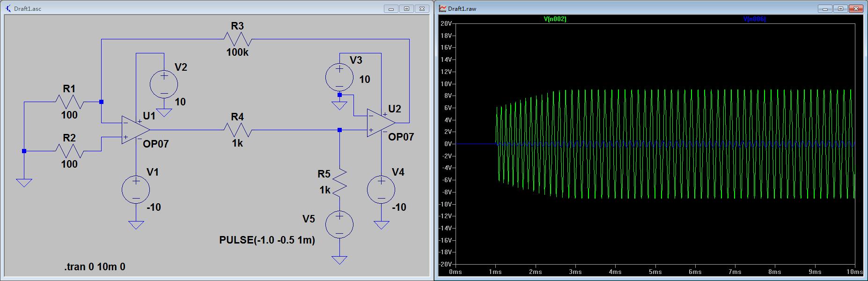Click the .tran 0 10m 0 directive
This screenshot has width=868, height=281.
click(95, 267)
